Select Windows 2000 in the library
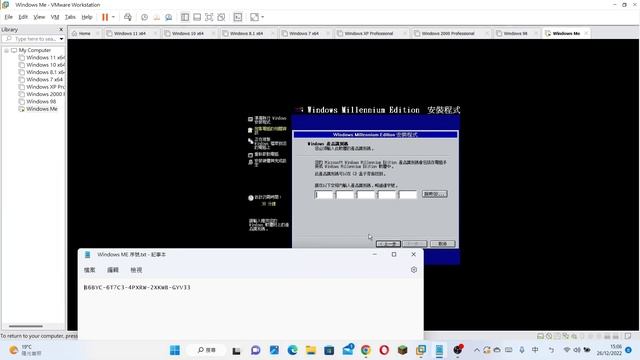Image resolution: width=640 pixels, height=360 pixels. click(42, 94)
